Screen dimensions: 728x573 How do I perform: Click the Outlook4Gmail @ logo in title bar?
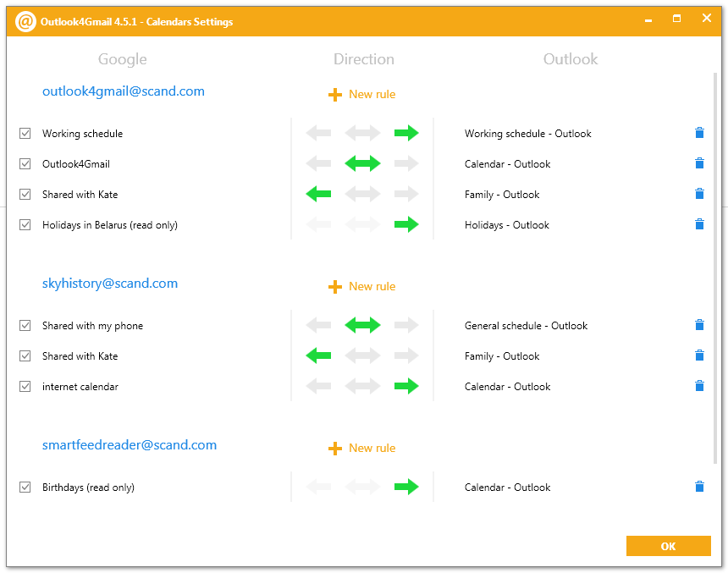pos(25,21)
